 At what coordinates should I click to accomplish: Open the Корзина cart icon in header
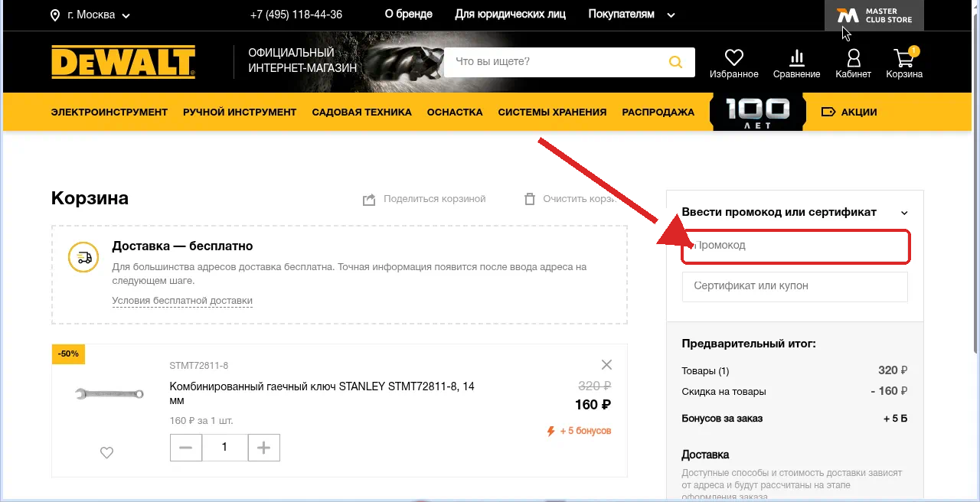point(904,57)
